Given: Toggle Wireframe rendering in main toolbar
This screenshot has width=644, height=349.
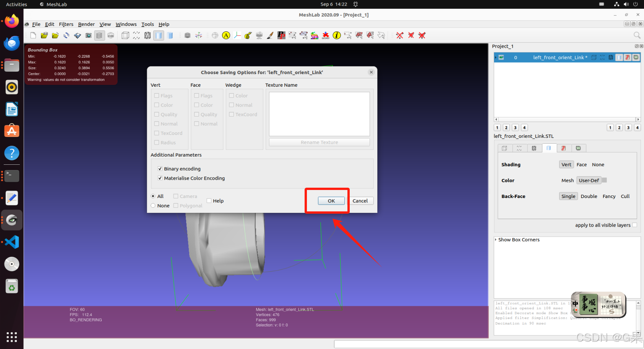Looking at the screenshot, I should coord(148,36).
